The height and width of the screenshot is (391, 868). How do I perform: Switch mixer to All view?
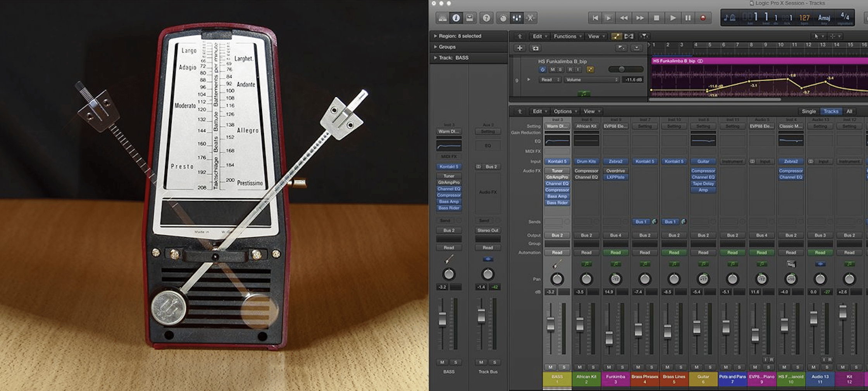(x=849, y=111)
